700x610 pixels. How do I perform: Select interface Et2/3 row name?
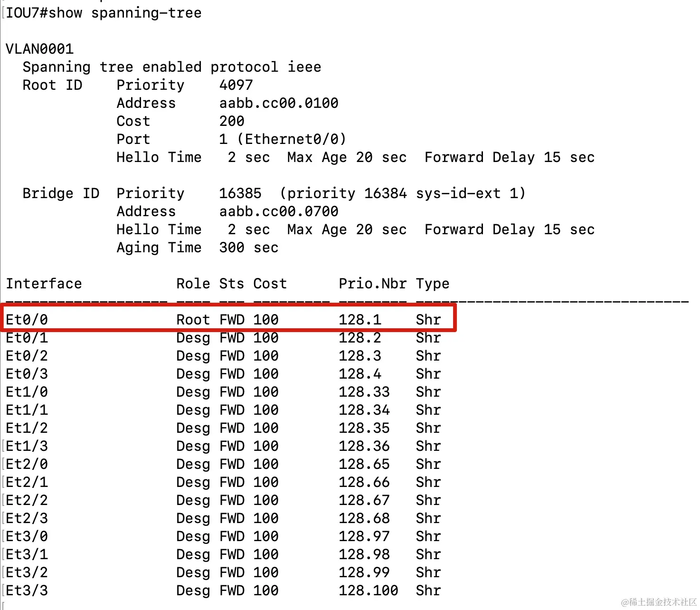point(27,518)
